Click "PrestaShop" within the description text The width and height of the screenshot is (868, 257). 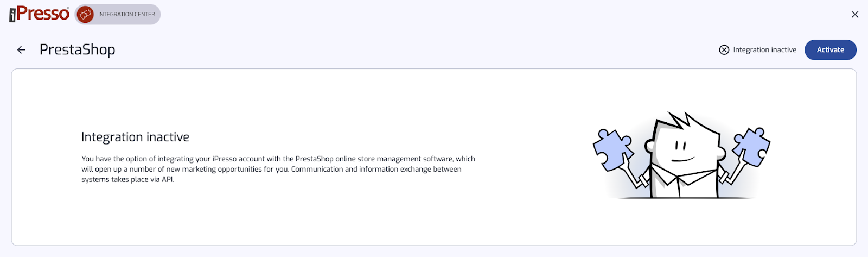tap(315, 159)
